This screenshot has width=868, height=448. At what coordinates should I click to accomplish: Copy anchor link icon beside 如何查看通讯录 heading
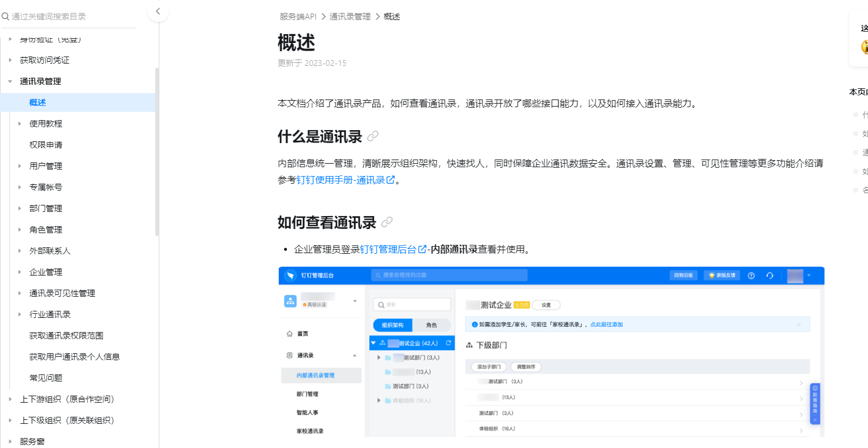[387, 223]
